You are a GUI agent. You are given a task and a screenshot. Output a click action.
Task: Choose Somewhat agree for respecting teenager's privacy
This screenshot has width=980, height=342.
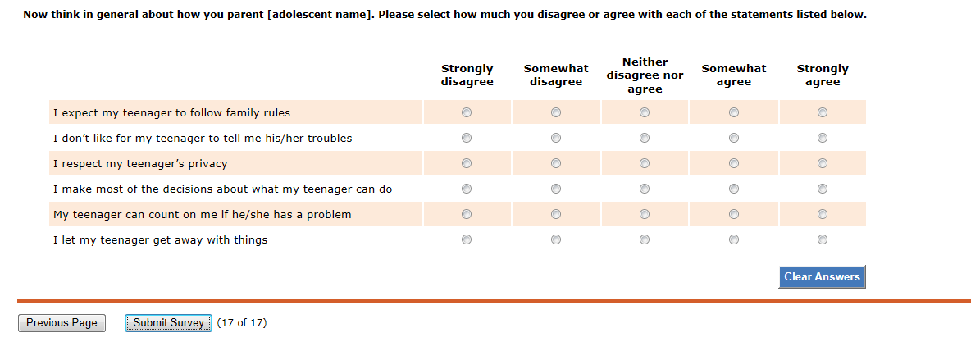[734, 163]
